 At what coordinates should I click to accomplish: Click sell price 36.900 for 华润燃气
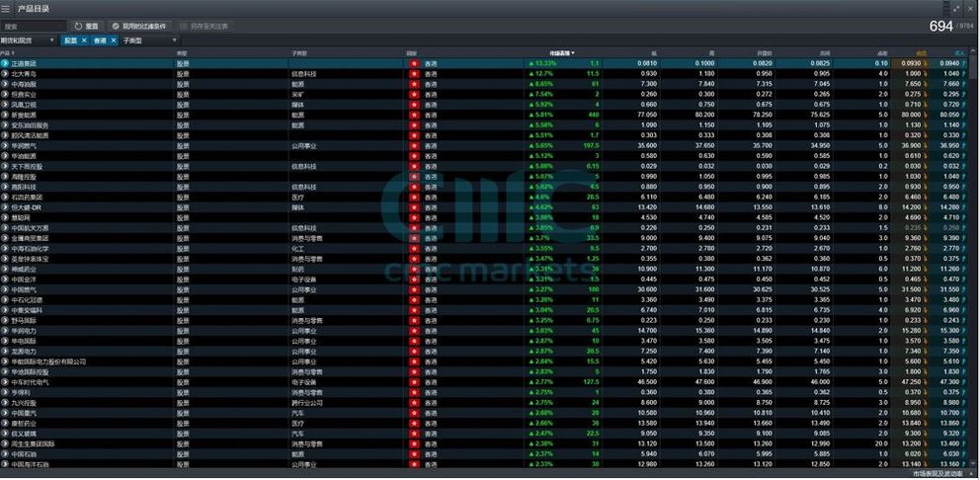[x=911, y=145]
